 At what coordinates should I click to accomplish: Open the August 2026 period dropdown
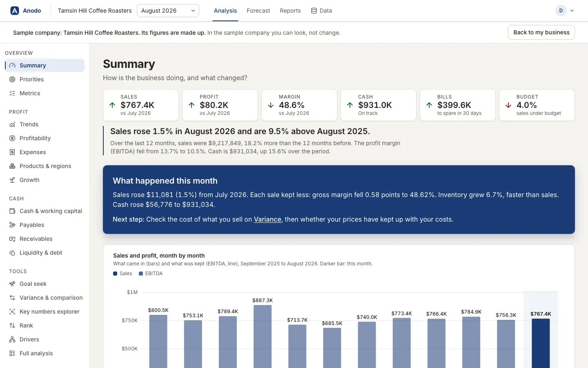point(168,11)
